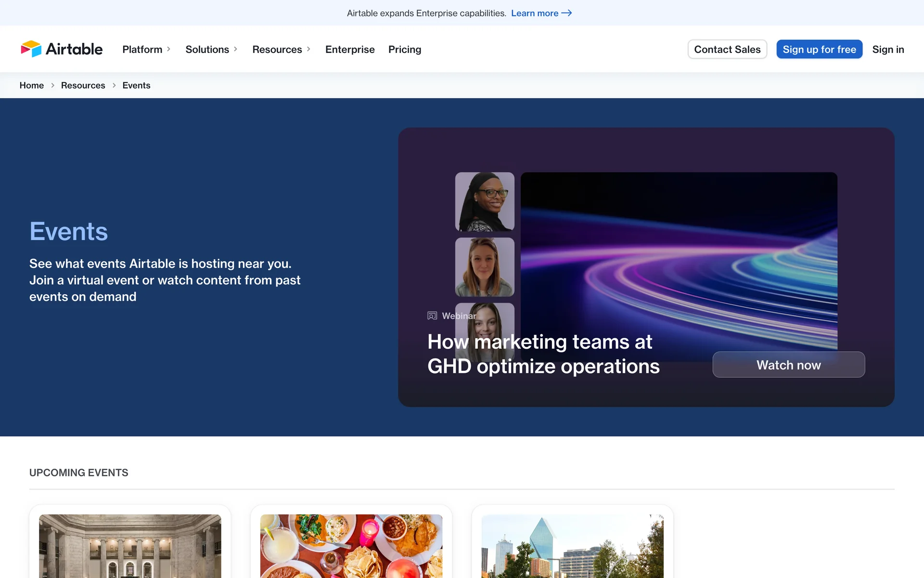This screenshot has width=924, height=578.
Task: Click the Sign in link
Action: (888, 49)
